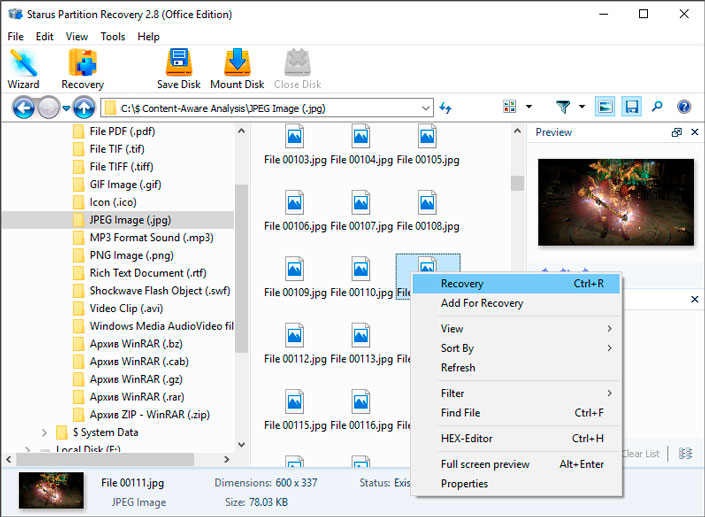Open the Tools menu
Image resolution: width=705 pixels, height=517 pixels.
click(x=113, y=36)
